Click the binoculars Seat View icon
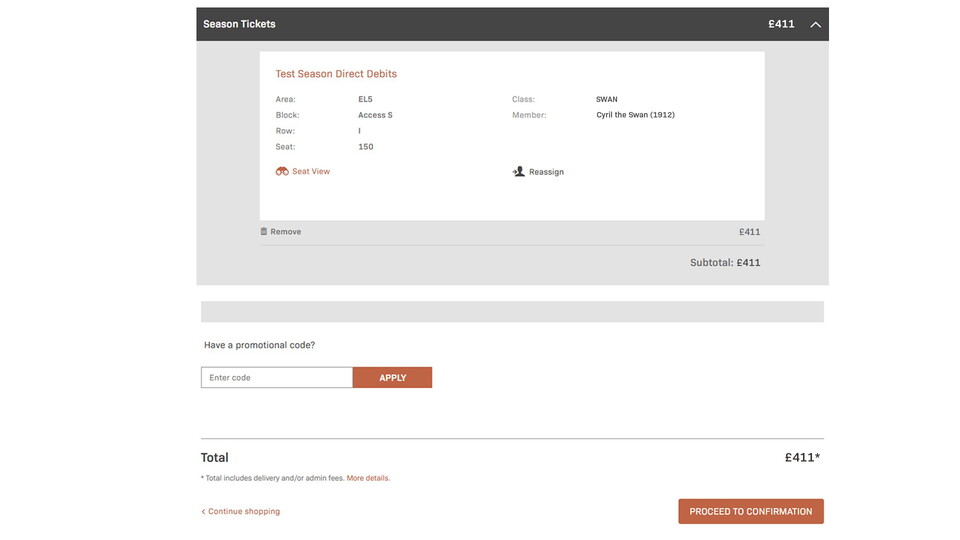Viewport: 960px width, 540px height. click(x=282, y=172)
